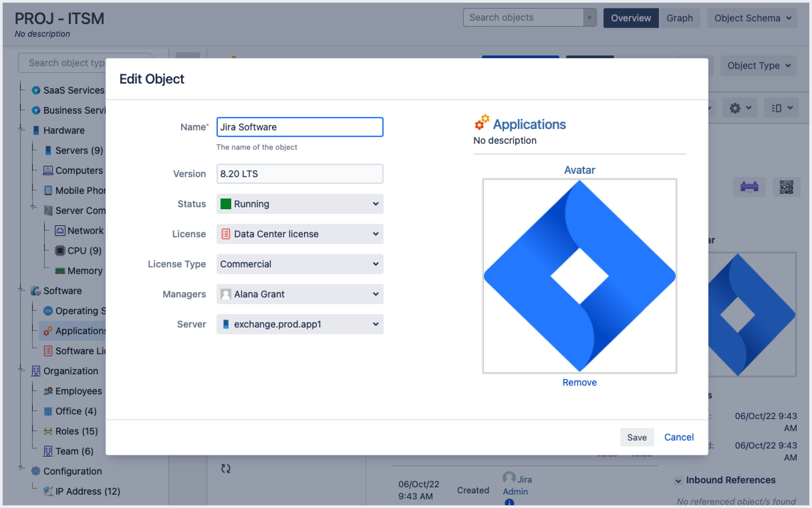Click Remove under the avatar

click(579, 383)
